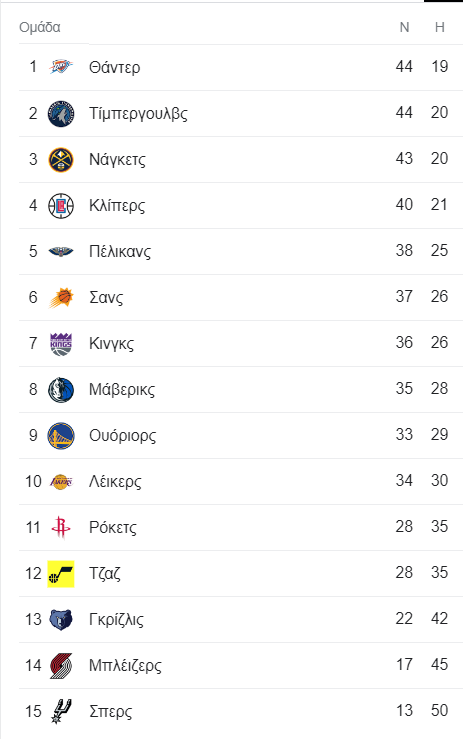Select the Spurs logo icon
The width and height of the screenshot is (463, 739).
click(x=61, y=712)
